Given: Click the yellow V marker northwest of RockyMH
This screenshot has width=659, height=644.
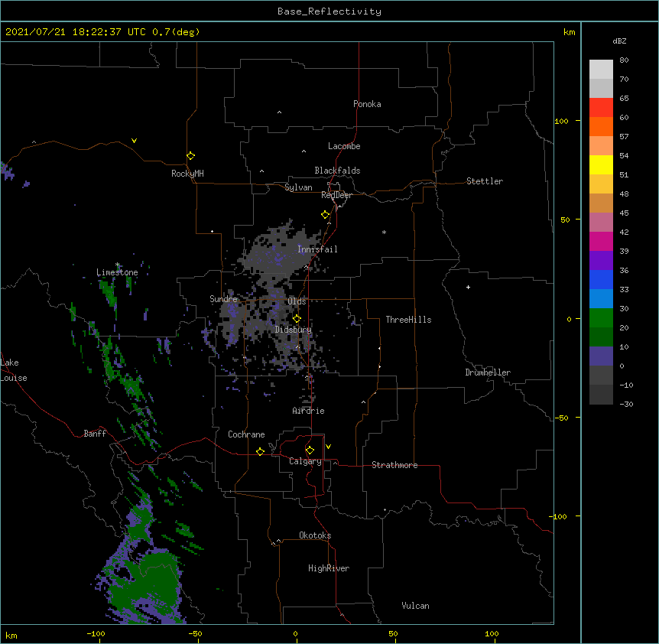Looking at the screenshot, I should 134,141.
